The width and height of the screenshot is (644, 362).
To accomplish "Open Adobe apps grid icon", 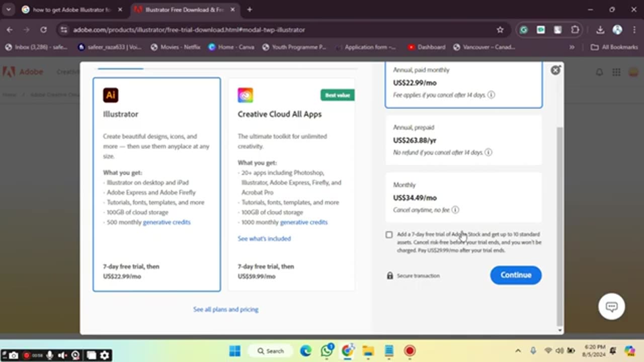I will [616, 72].
